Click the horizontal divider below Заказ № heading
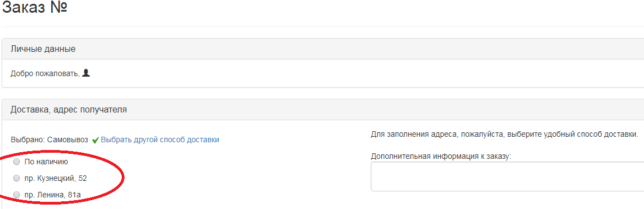The width and height of the screenshot is (644, 209). (x=323, y=26)
